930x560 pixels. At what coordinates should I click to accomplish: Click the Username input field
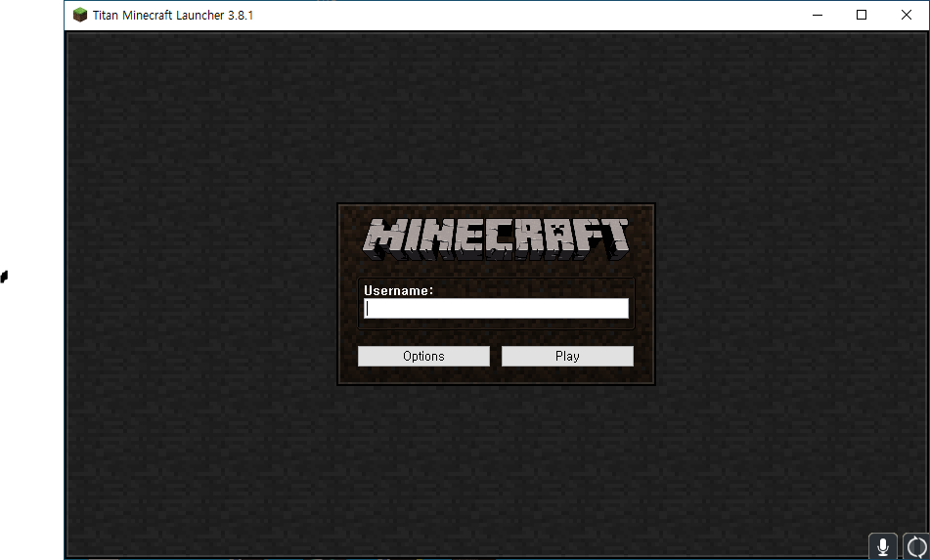[x=496, y=308]
